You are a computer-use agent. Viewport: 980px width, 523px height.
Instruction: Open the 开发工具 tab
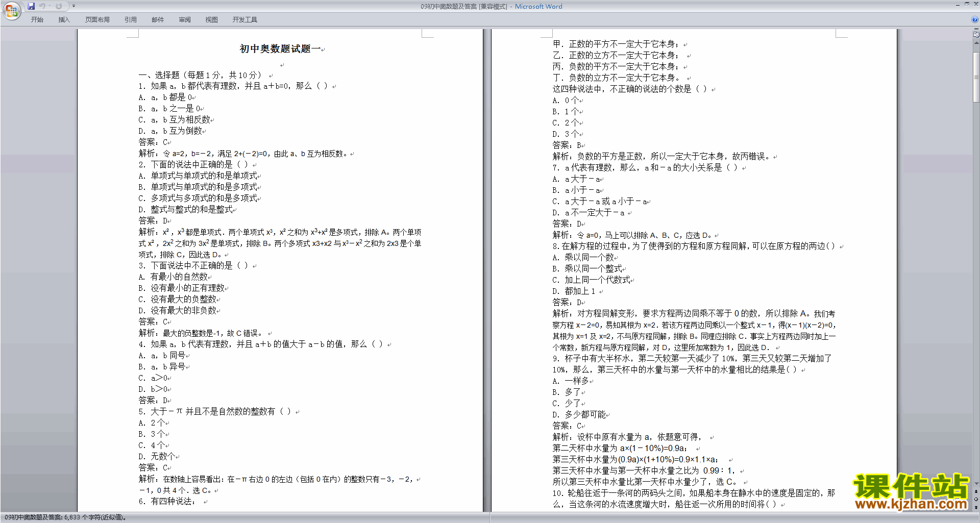coord(245,19)
